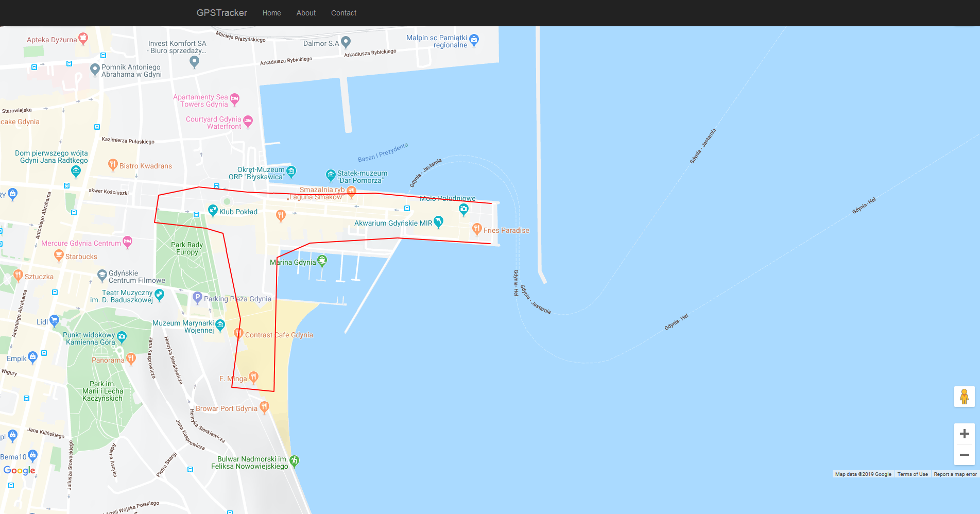980x514 pixels.
Task: Select the Contrast Cafe Gdynia marker
Action: 238,334
